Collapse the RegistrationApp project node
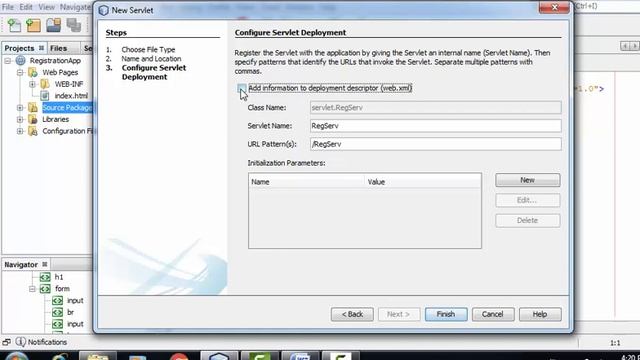Screen dimensions: 640x360 (8, 61)
